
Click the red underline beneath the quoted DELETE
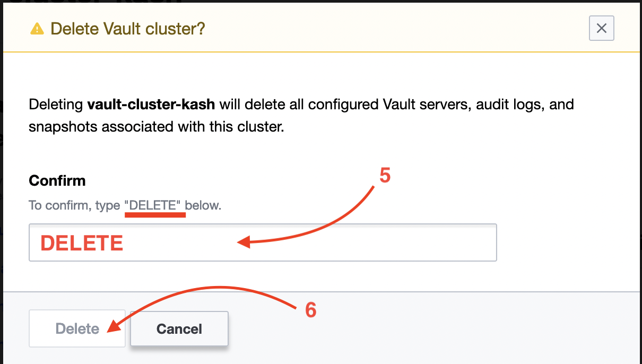155,215
